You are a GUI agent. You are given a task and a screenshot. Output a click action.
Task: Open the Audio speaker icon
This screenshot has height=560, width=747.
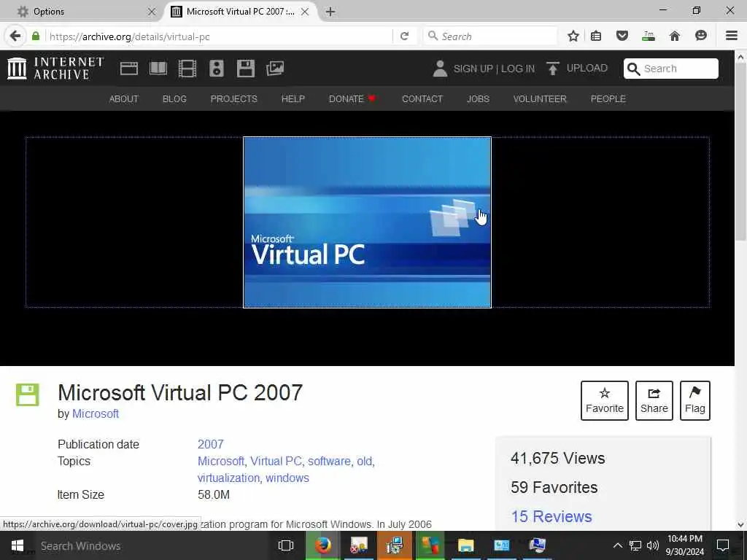pos(216,69)
